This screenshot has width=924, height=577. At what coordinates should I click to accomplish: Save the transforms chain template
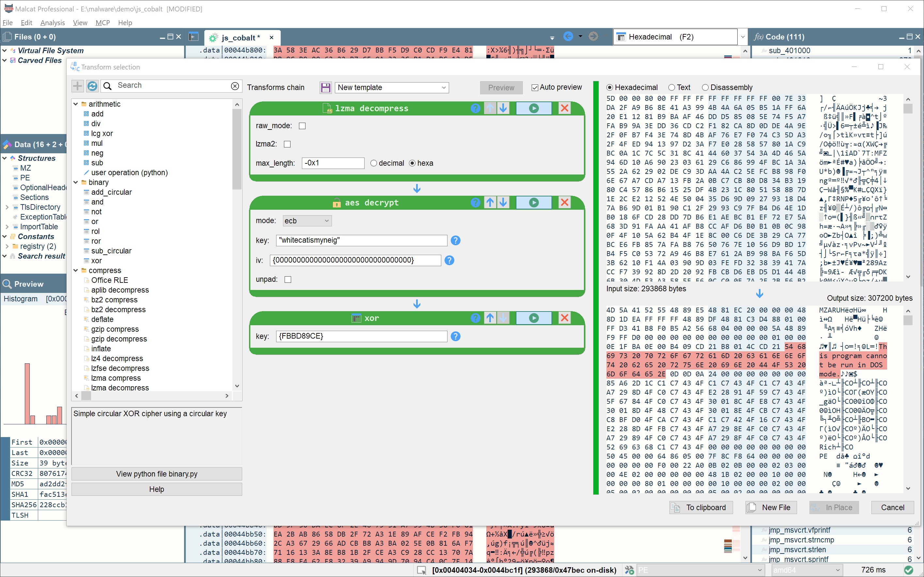[x=326, y=88]
